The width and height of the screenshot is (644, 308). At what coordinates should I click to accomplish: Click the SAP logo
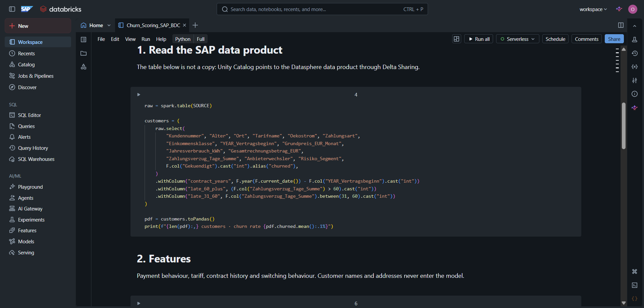(x=27, y=9)
